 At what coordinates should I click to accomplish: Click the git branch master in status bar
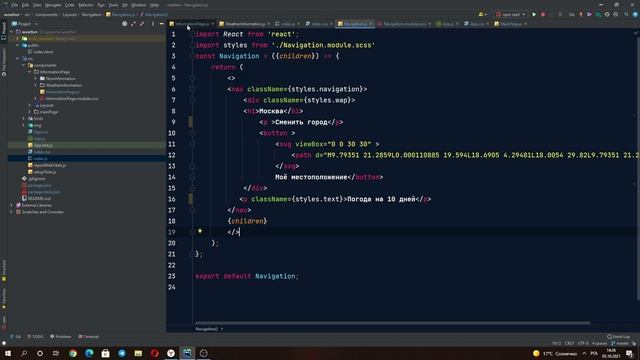[x=620, y=343]
